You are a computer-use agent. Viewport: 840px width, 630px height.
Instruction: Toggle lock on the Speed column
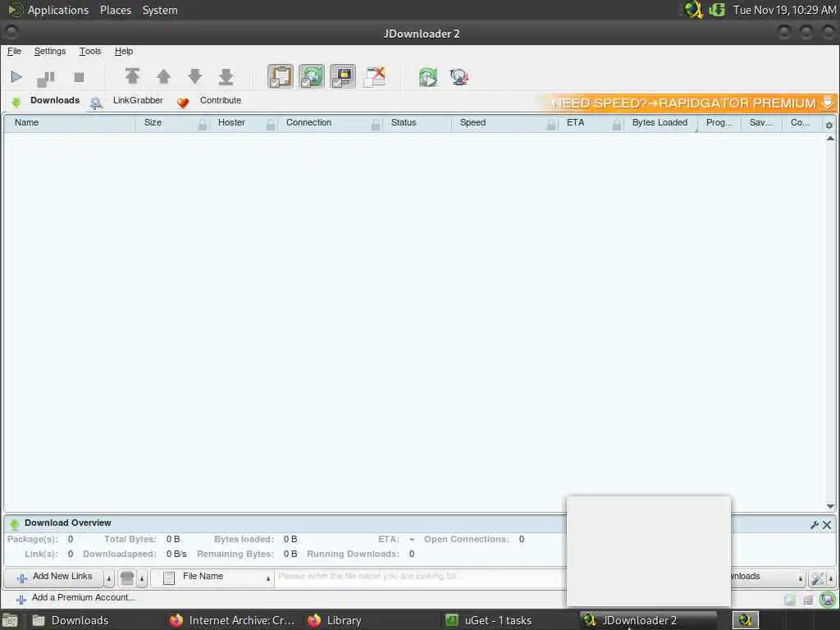(x=551, y=125)
